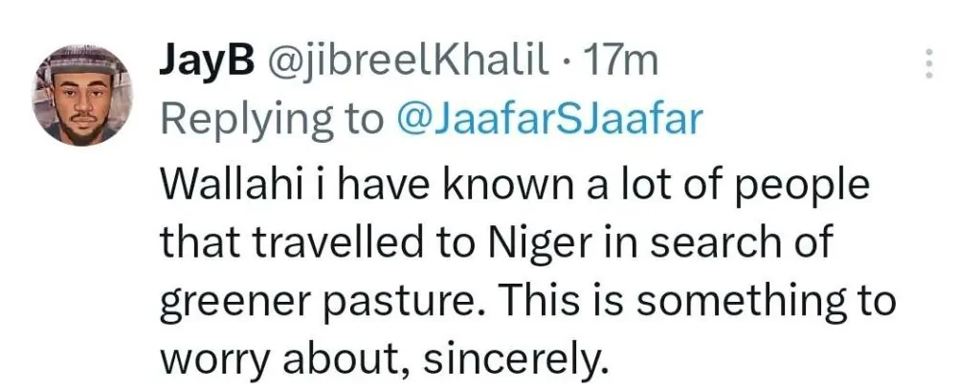
Task: Click the word 'worry' in the tweet
Action: 209,362
